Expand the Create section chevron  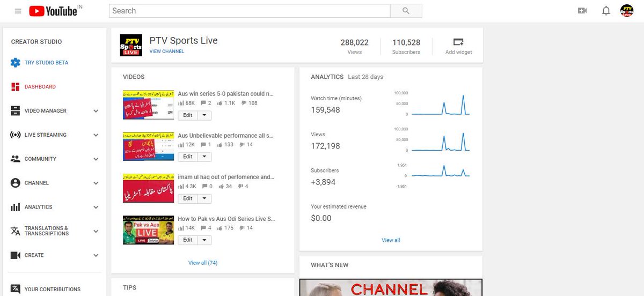[x=96, y=256]
